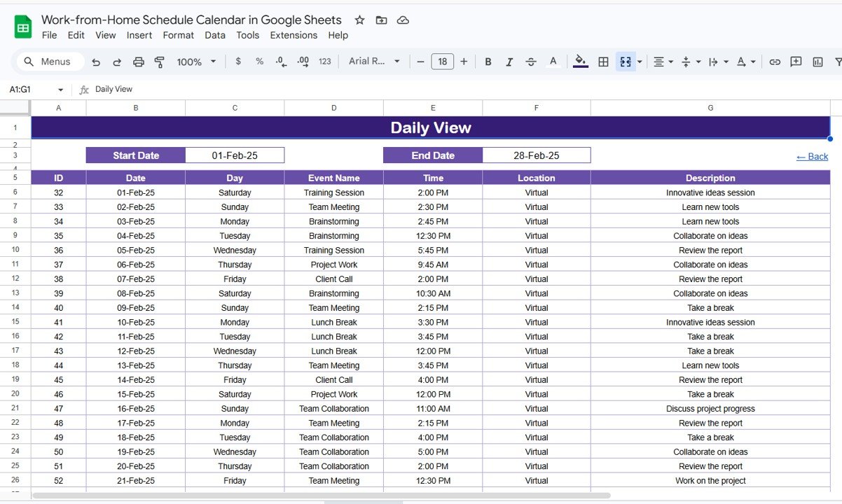Open the Format menu
Viewport: 842px width, 504px height.
[x=179, y=35]
